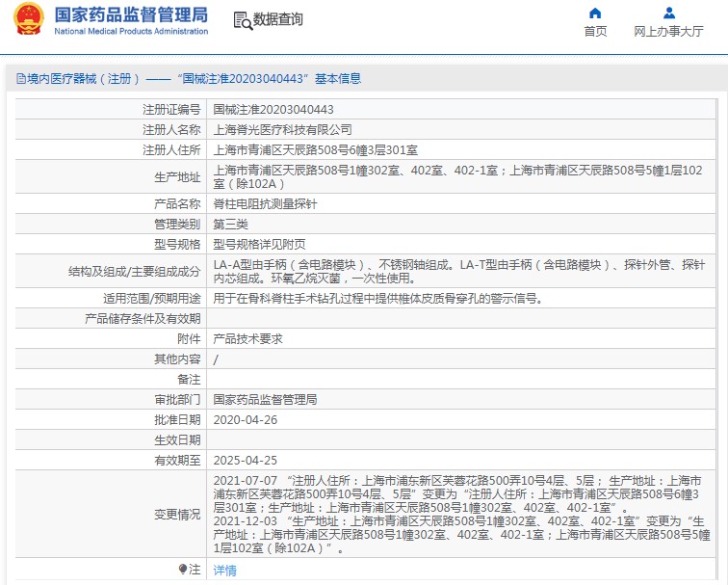
Task: Open the 详情 link
Action: coord(224,571)
